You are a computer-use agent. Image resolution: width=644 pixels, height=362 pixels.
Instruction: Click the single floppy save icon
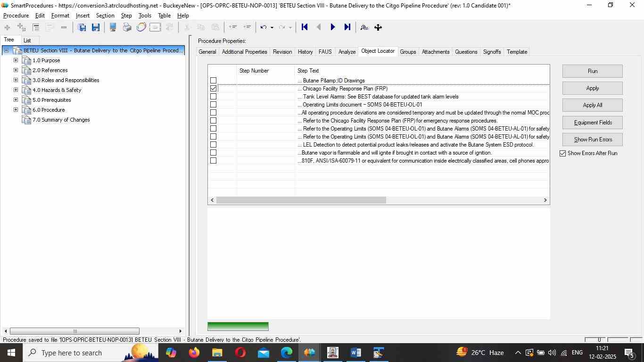pos(96,27)
